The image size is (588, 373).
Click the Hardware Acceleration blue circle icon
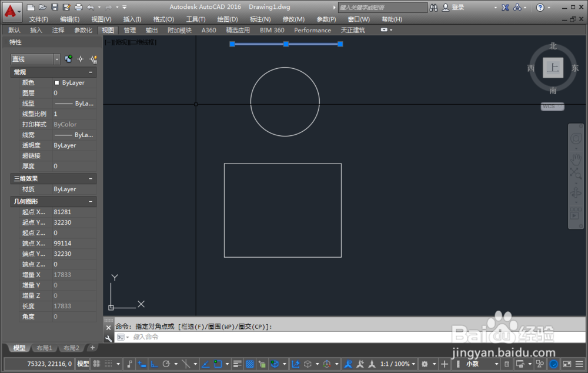(553, 364)
